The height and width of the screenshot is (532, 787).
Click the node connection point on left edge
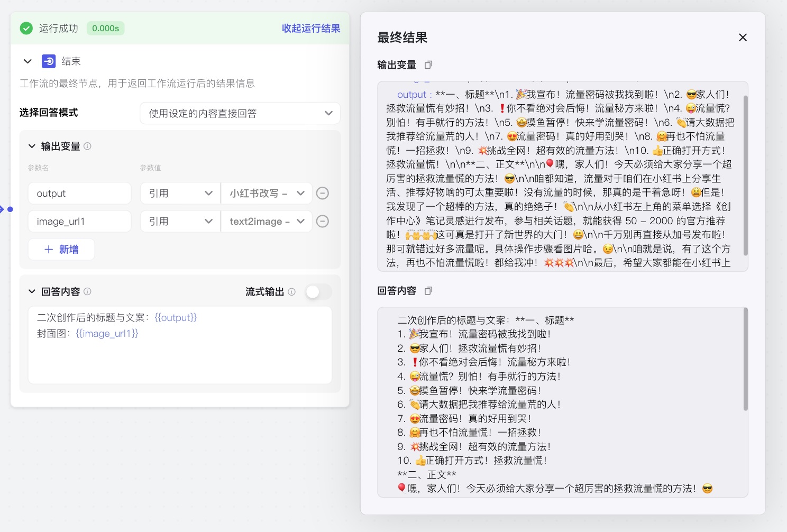(10, 209)
